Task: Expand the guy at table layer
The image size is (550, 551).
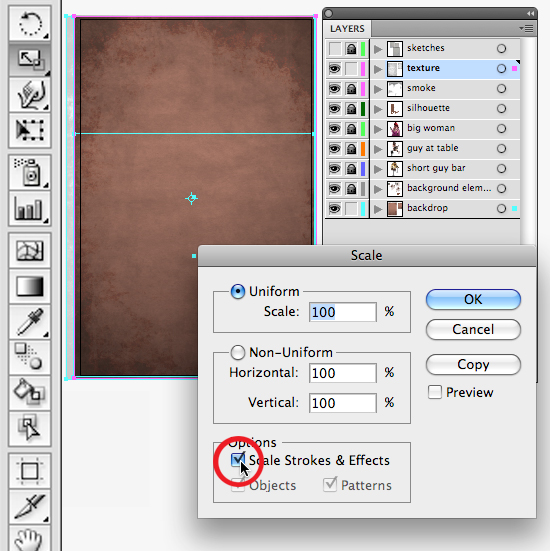Action: pyautogui.click(x=378, y=149)
